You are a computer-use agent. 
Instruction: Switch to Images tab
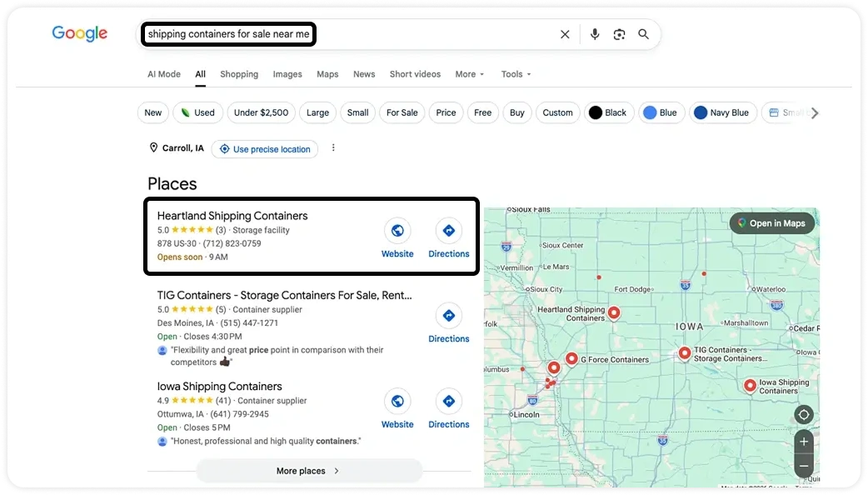coord(287,74)
